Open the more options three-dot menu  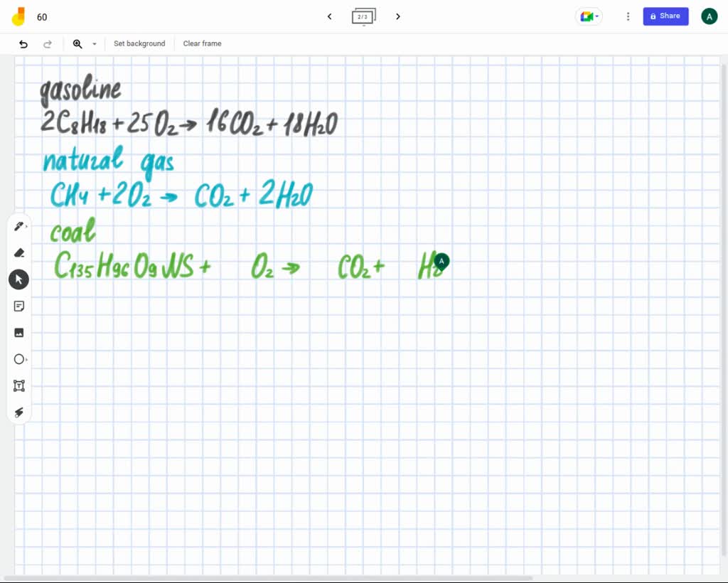tap(628, 16)
